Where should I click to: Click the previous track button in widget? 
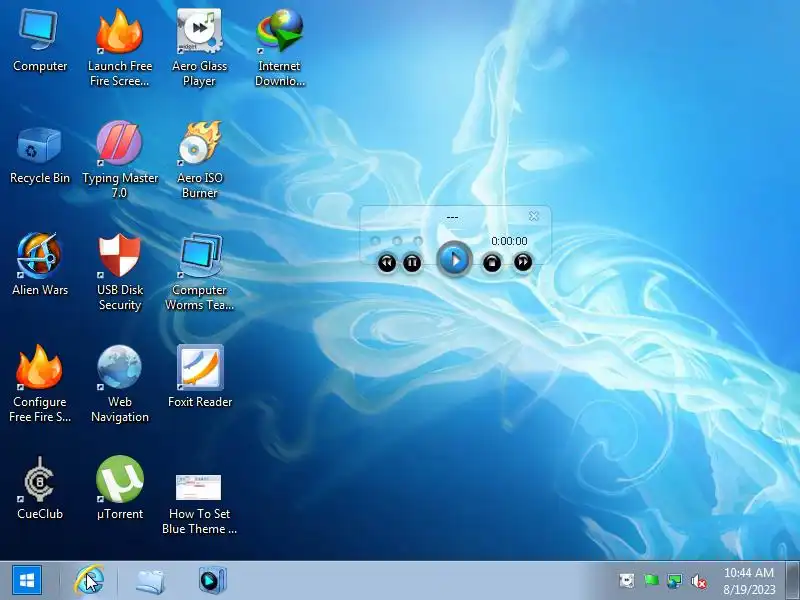click(387, 263)
